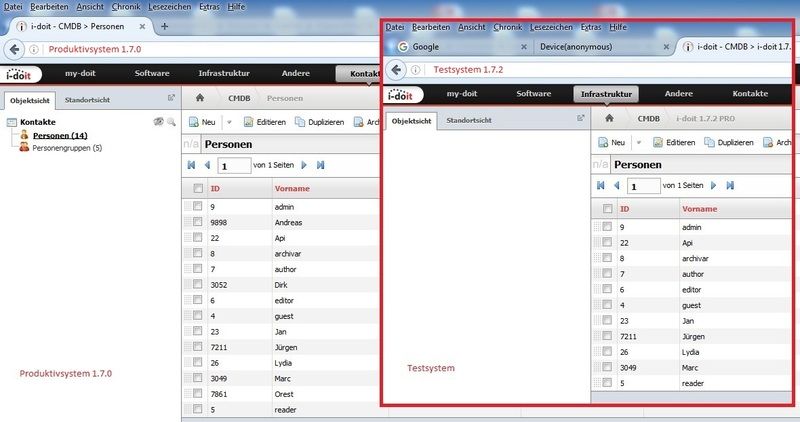800x422 pixels.
Task: Select Kontakte root tree node
Action: (38, 122)
